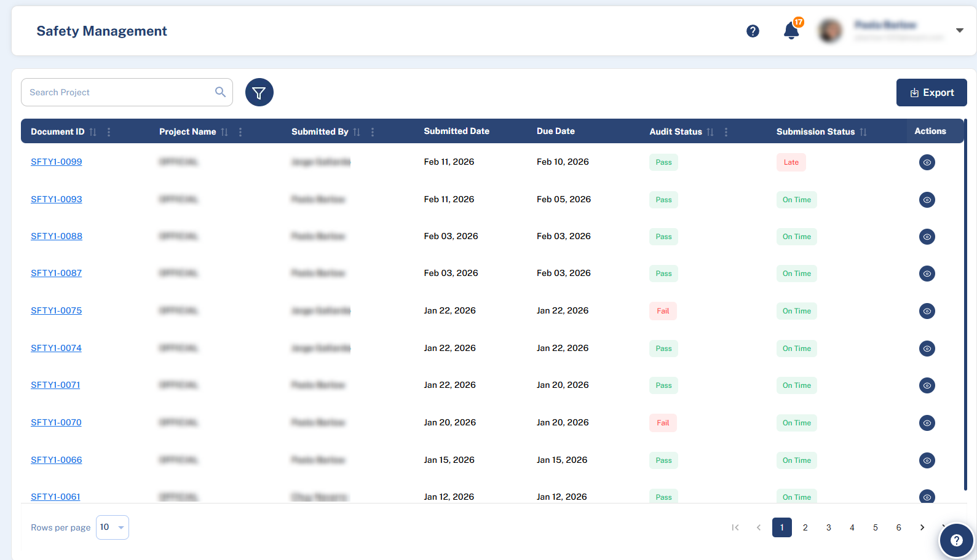This screenshot has height=560, width=977.
Task: Open Submitted By column menu dots
Action: 373,132
